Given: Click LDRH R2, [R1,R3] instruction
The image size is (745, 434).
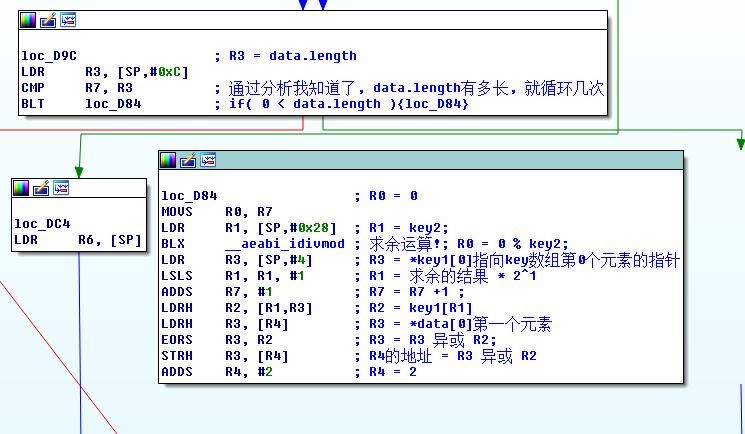Looking at the screenshot, I should [x=237, y=308].
